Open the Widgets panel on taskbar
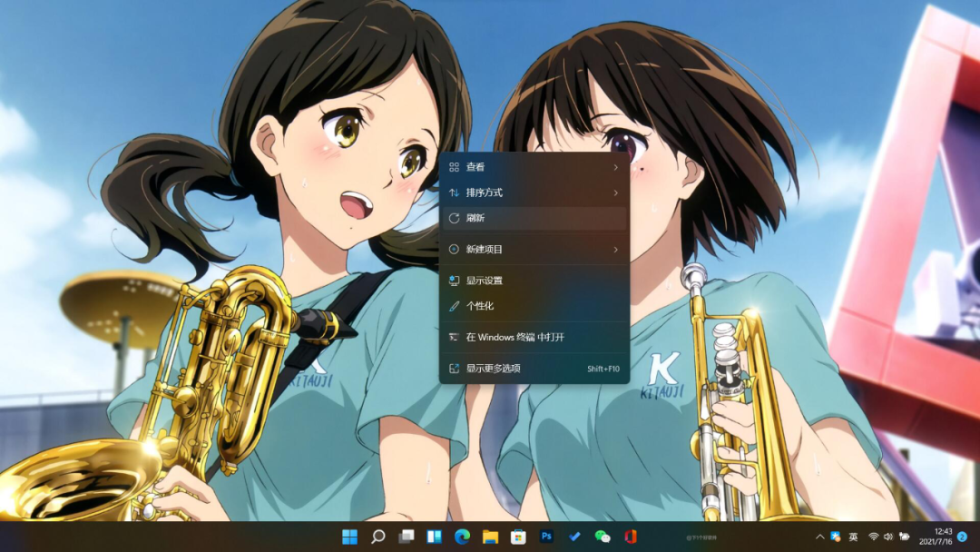Image resolution: width=980 pixels, height=552 pixels. pyautogui.click(x=434, y=537)
